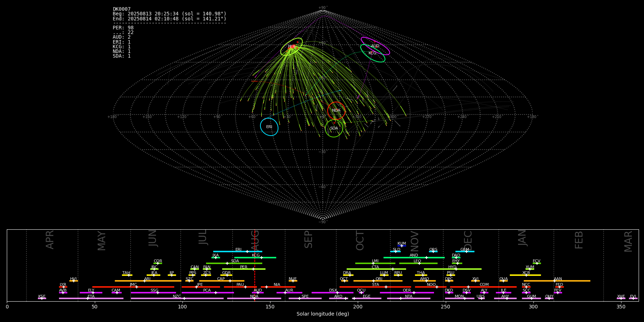
Task: Click the NTA pink activity bar
Action: coord(409,298)
